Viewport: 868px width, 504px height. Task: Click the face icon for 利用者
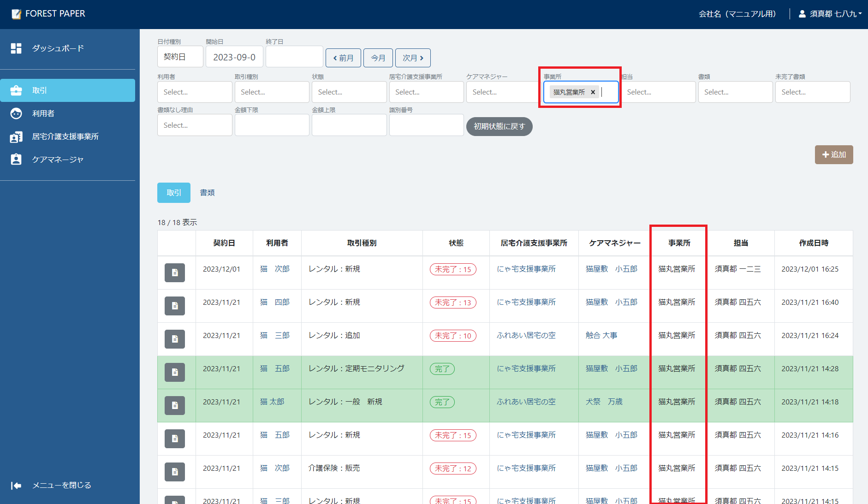16,113
